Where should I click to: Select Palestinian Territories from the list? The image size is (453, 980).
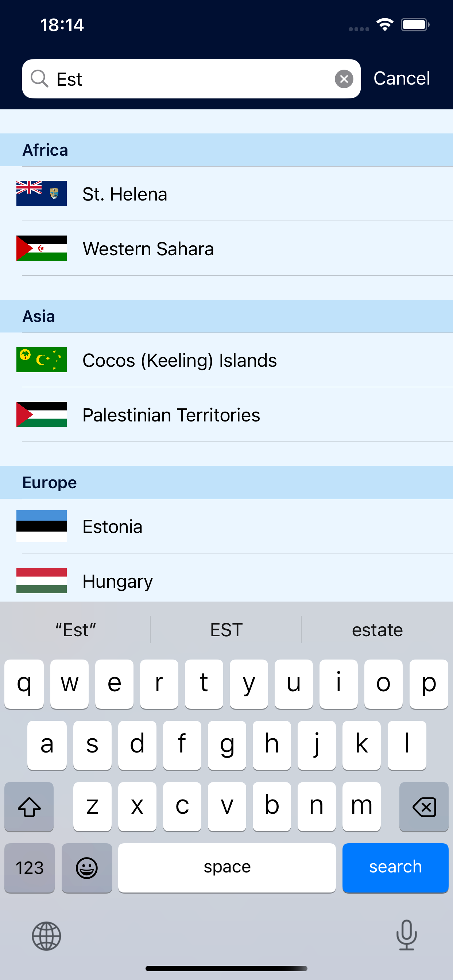point(171,415)
